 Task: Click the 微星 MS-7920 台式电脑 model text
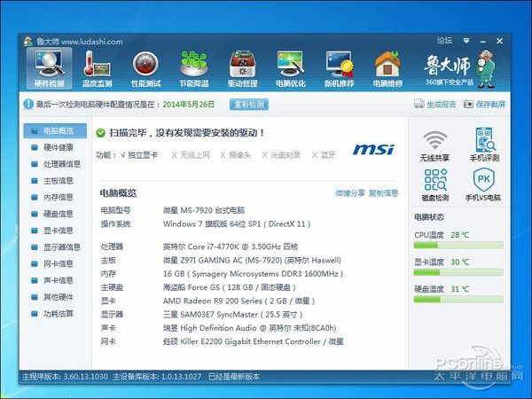pyautogui.click(x=204, y=210)
